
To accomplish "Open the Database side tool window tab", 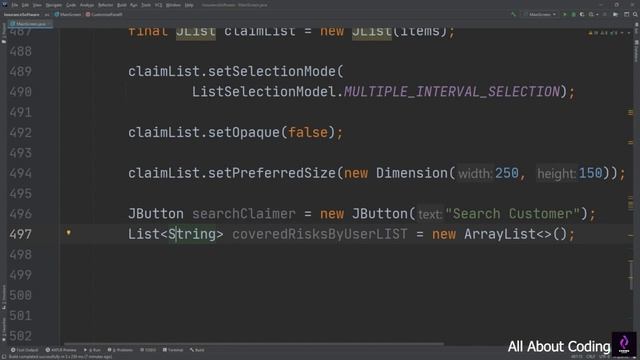I will 636,51.
